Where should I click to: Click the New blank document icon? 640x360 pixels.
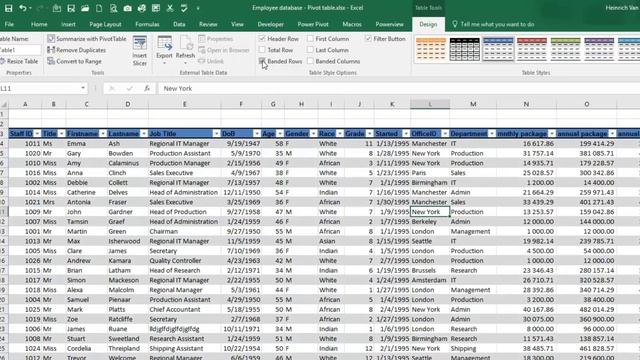99,8
